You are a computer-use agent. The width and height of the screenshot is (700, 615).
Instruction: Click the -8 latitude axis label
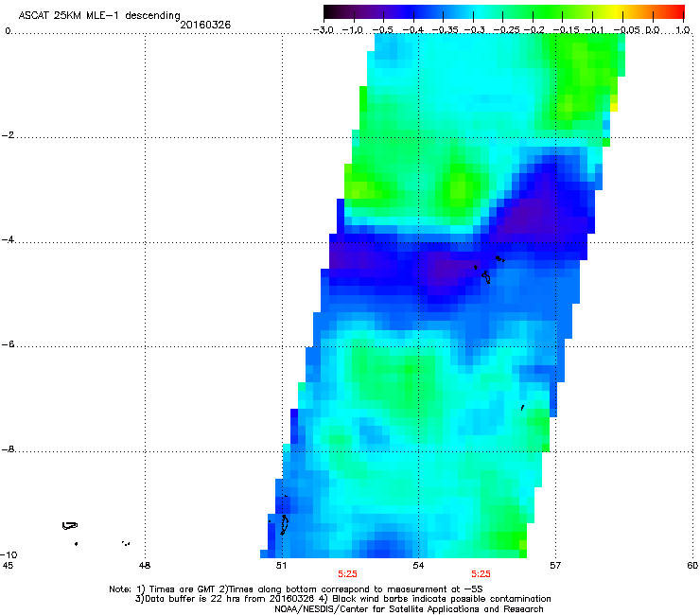[x=9, y=449]
